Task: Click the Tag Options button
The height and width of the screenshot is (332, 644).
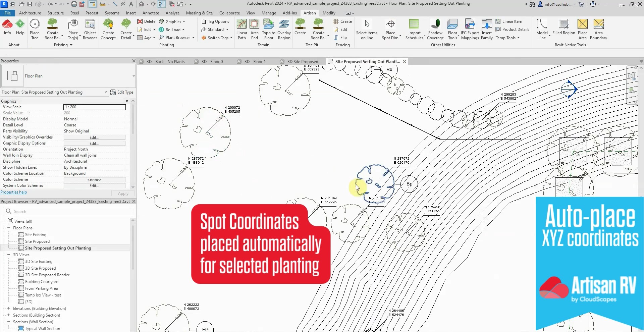Action: coord(215,21)
